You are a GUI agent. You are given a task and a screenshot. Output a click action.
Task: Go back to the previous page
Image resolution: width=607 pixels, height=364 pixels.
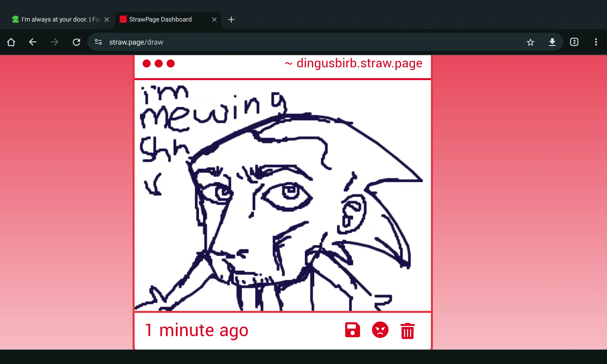[x=33, y=42]
